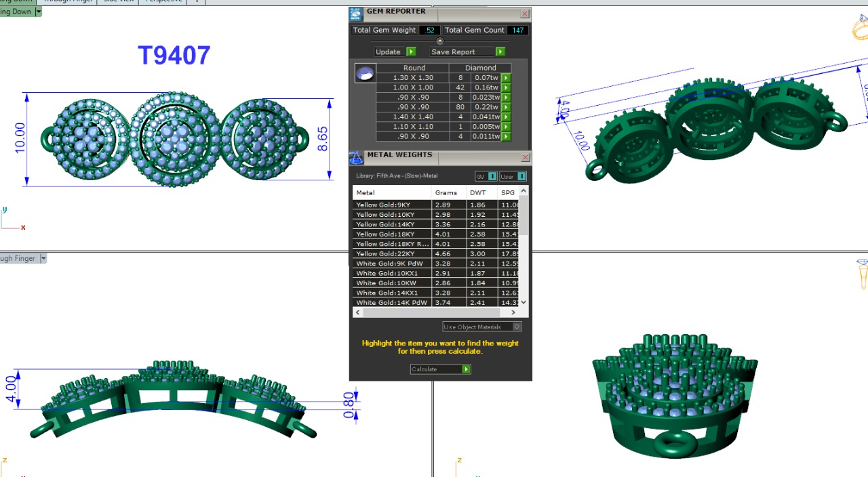
Task: Collapse the Gem Reporter header with the up arrow
Action: coord(439,41)
